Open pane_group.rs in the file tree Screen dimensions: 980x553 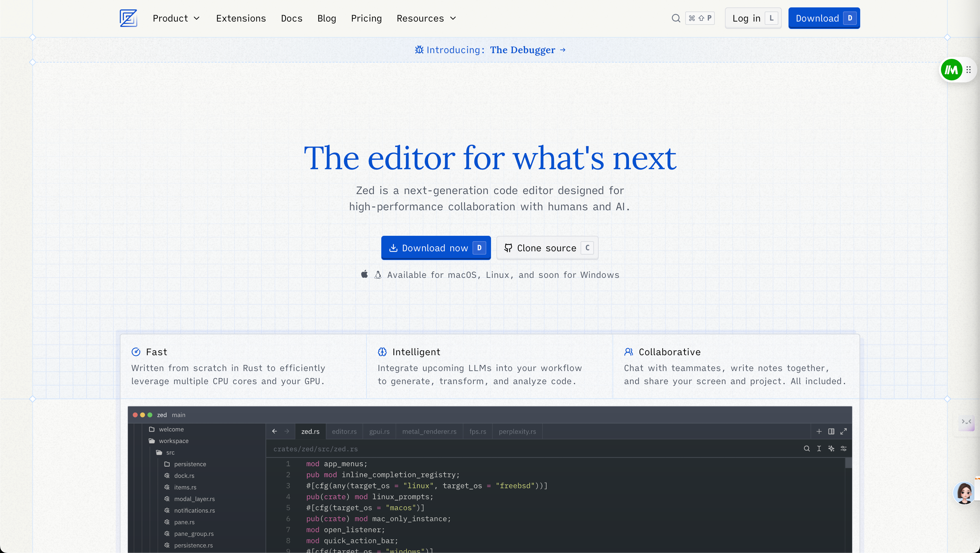tap(194, 533)
